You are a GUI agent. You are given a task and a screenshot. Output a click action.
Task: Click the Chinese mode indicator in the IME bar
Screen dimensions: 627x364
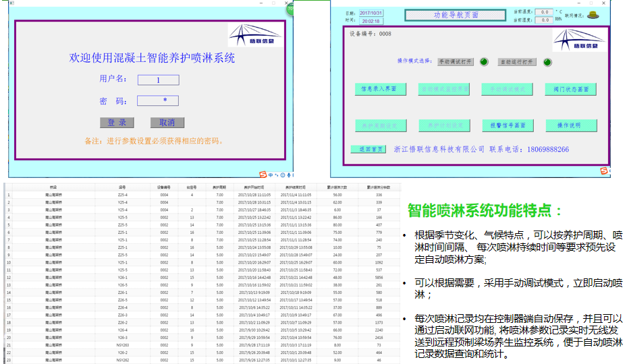point(271,175)
